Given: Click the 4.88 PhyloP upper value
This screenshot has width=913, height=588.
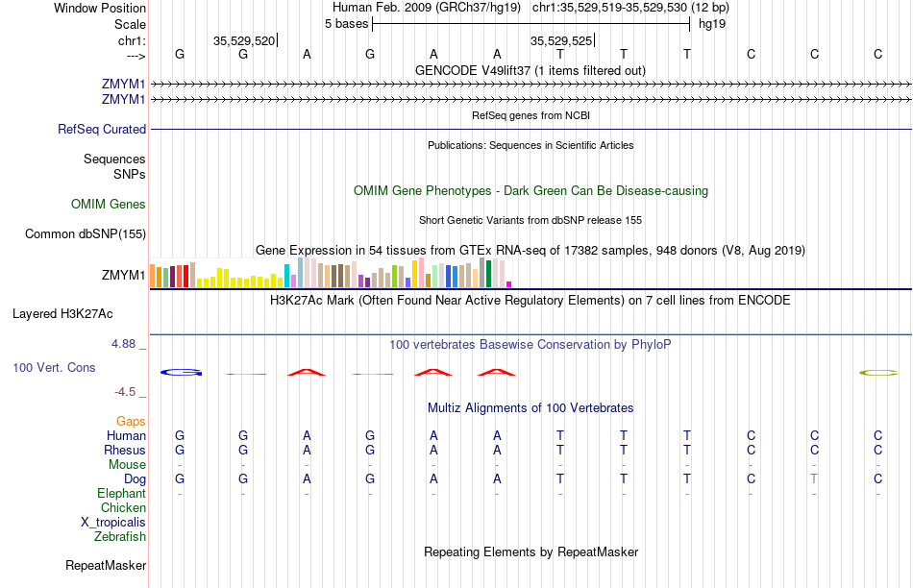Looking at the screenshot, I should click(123, 344).
